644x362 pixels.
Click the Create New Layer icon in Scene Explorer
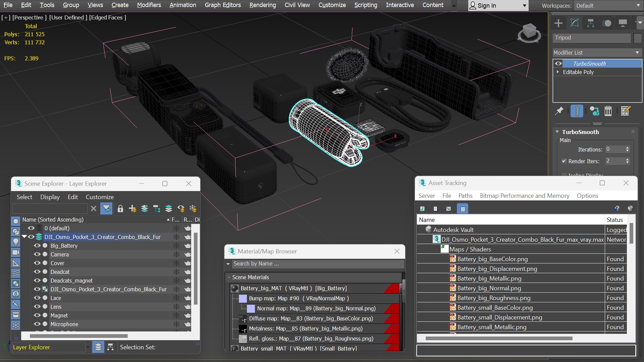(132, 209)
